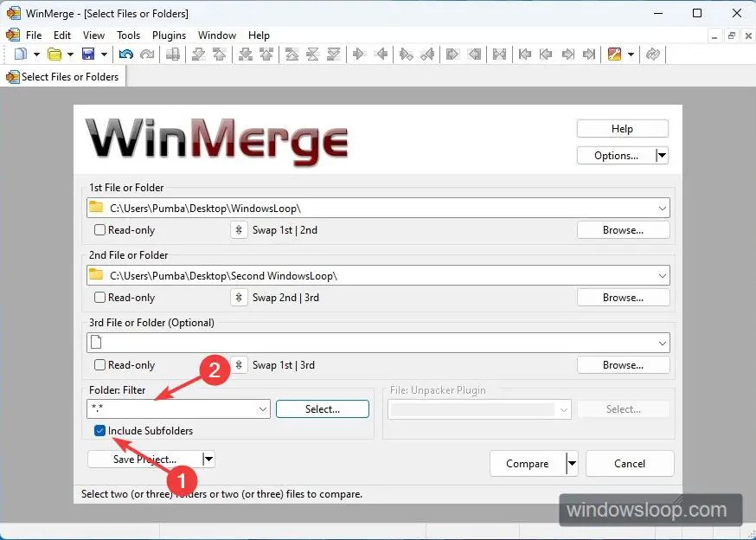Click the Auto Merge toolbar icon
The width and height of the screenshot is (756, 540).
pos(499,54)
